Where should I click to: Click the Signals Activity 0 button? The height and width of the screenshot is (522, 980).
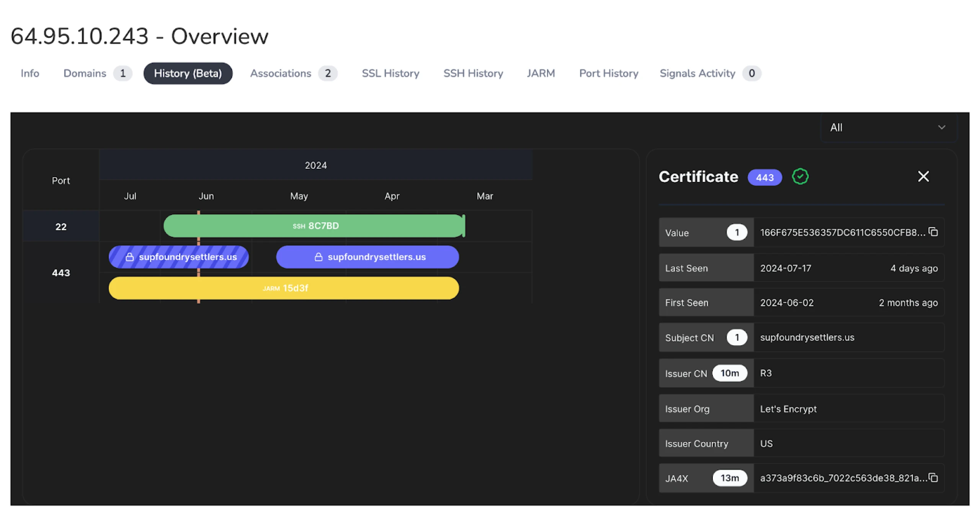[707, 73]
